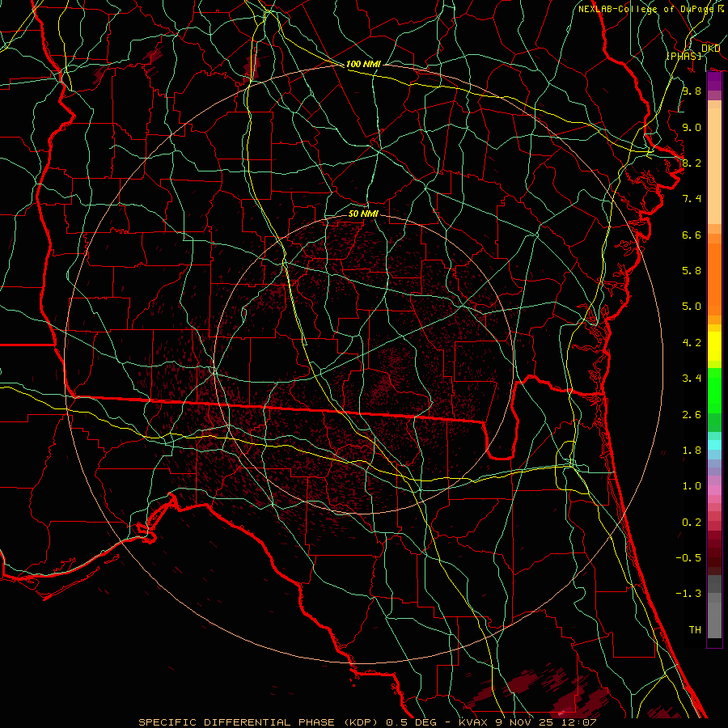This screenshot has height=728, width=728.
Task: Click the PHAS legend header label
Action: click(684, 56)
